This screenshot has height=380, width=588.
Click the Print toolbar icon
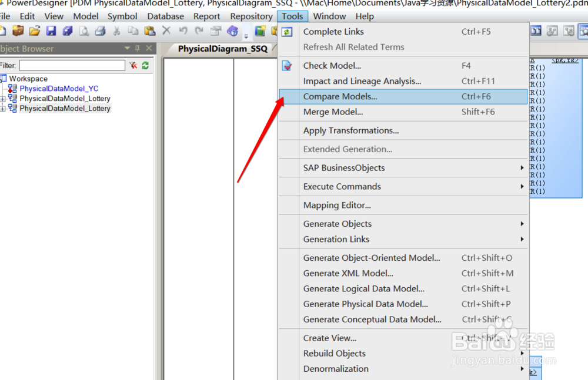[100, 31]
